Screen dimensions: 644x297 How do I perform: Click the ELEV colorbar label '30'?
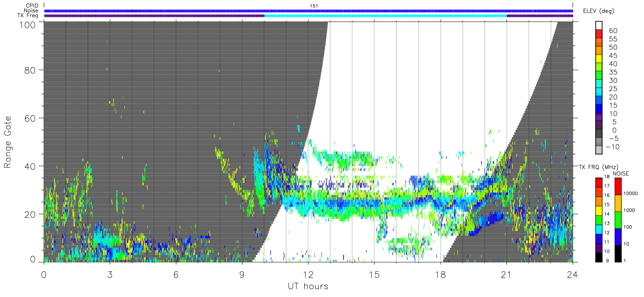click(x=613, y=80)
